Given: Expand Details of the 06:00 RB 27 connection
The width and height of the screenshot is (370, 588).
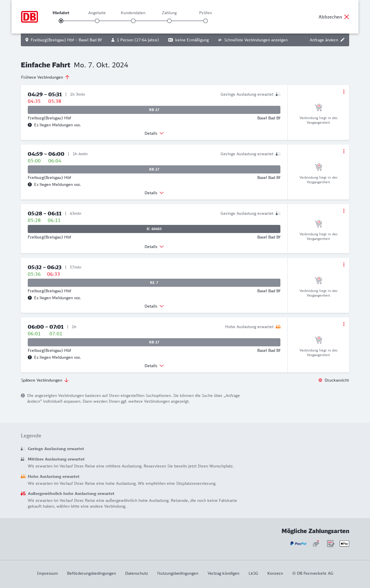Looking at the screenshot, I should [154, 366].
